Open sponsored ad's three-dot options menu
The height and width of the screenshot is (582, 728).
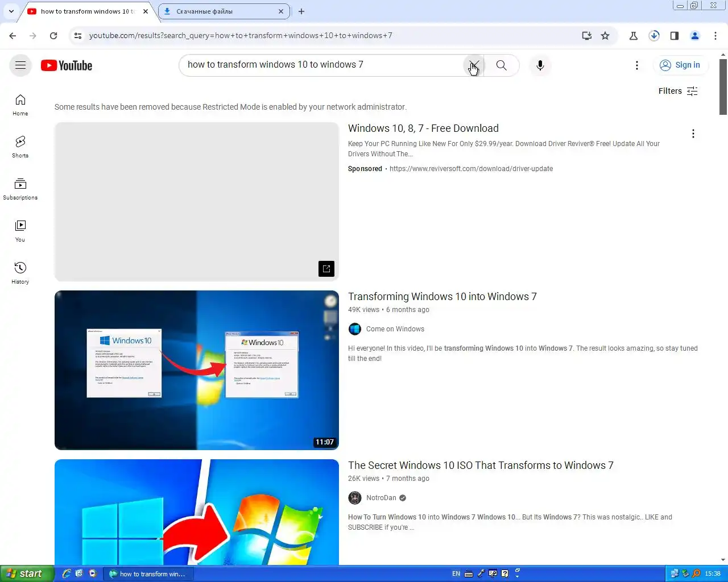(x=693, y=134)
